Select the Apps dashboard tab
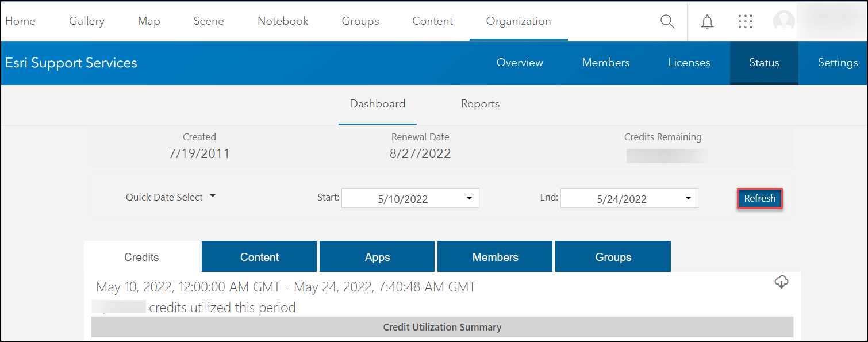 click(x=377, y=257)
